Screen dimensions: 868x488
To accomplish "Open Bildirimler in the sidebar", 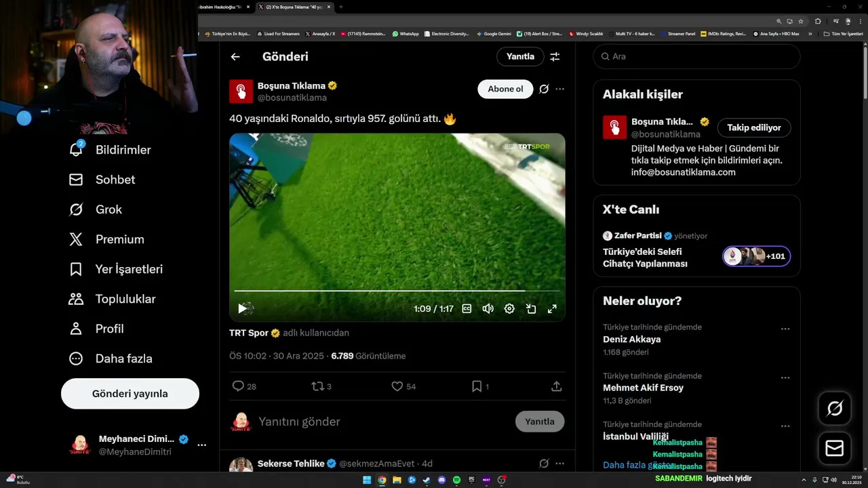I will [x=110, y=150].
